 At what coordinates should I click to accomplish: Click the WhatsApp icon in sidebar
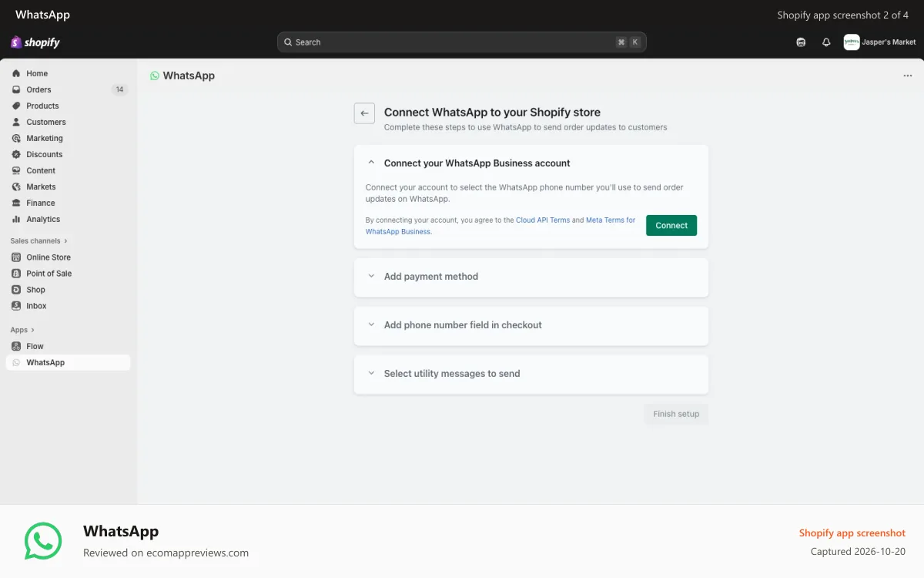tap(16, 362)
